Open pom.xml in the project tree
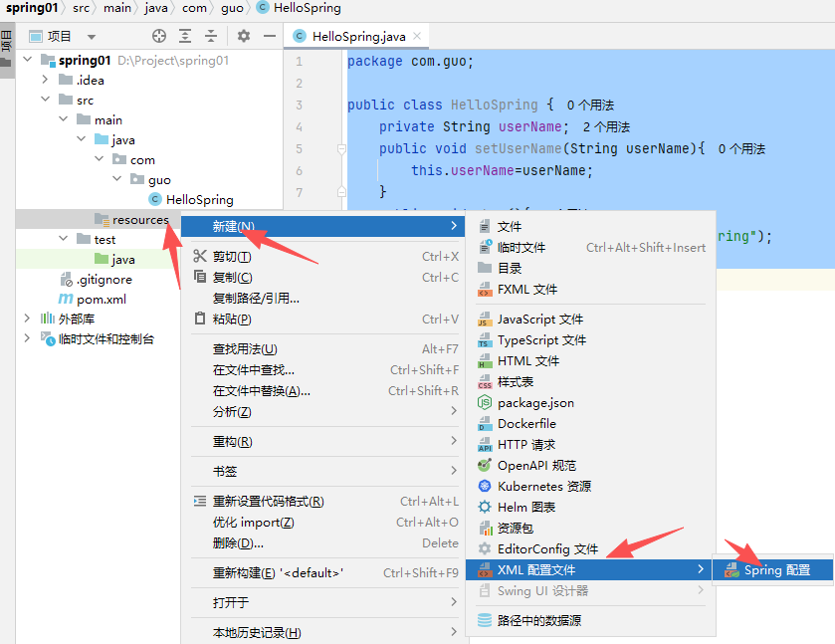Screen dimensions: 835x644 click(101, 299)
